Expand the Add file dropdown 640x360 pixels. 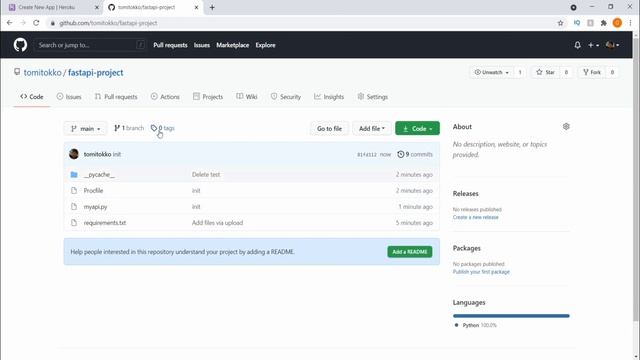(x=371, y=129)
